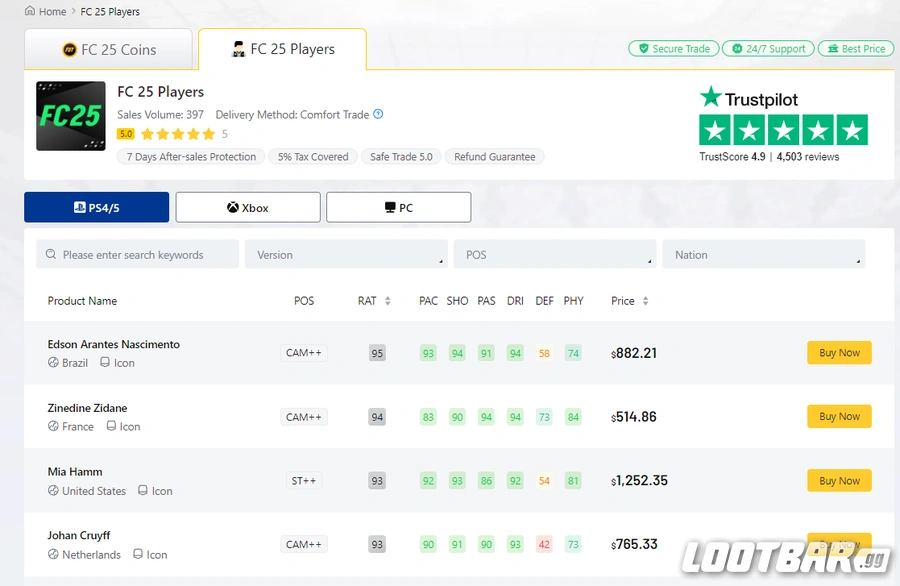
Task: Click the Comfort Trade help icon
Action: click(378, 114)
